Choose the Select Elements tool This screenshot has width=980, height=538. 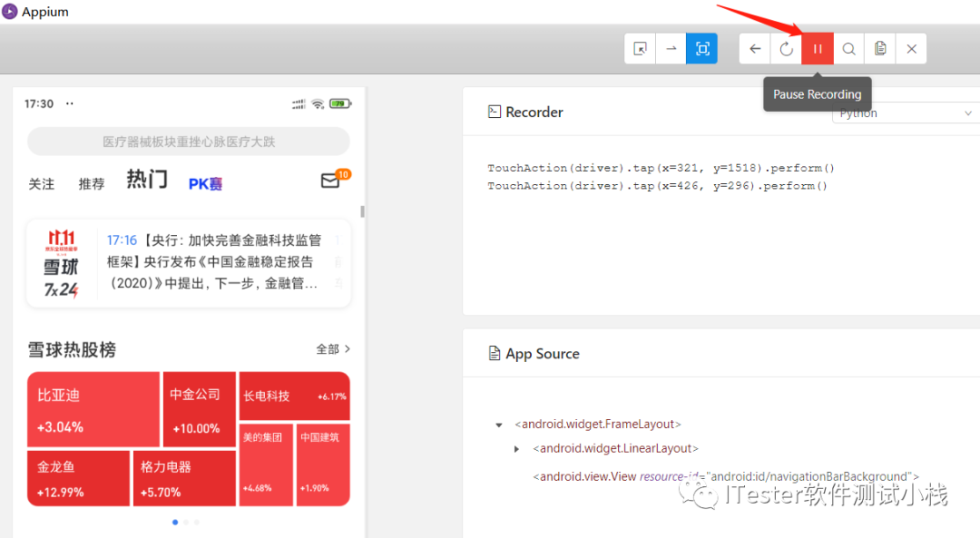pyautogui.click(x=640, y=49)
